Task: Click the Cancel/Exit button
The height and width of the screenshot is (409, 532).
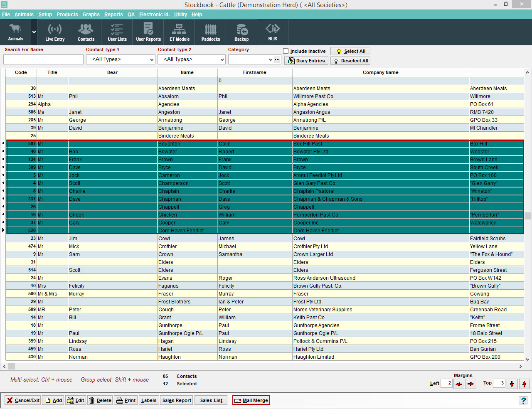Action: tap(23, 400)
